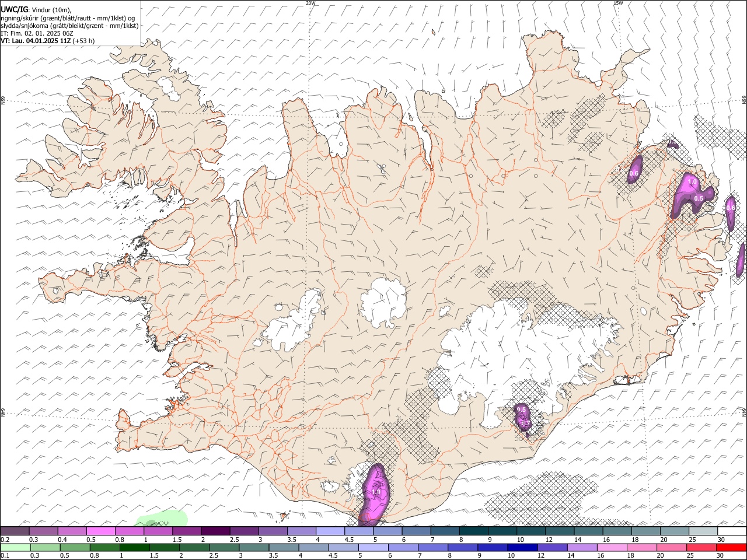This screenshot has width=747, height=560.
Task: Click the 0.6 value on the offshore east coast blob
Action: click(731, 208)
